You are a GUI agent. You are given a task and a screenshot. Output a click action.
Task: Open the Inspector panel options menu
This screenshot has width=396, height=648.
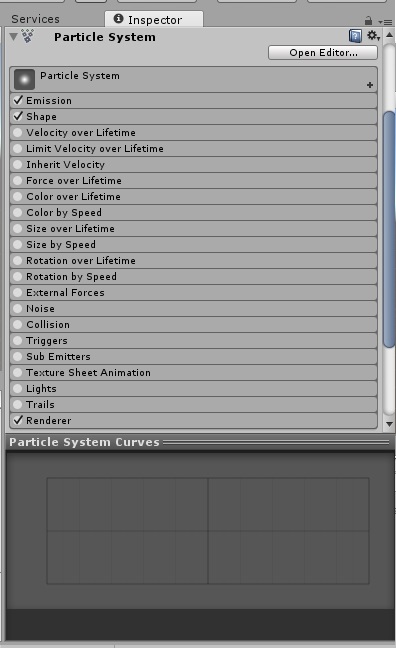click(385, 21)
